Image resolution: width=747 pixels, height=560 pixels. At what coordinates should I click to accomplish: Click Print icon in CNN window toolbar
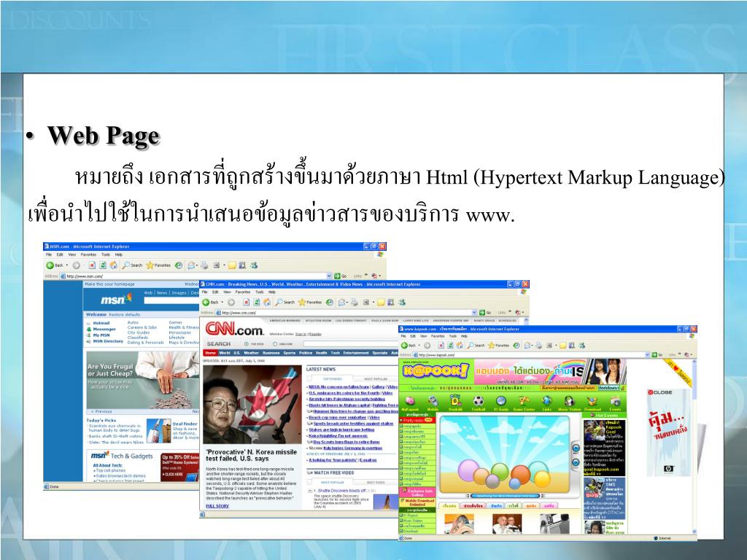coord(355,303)
